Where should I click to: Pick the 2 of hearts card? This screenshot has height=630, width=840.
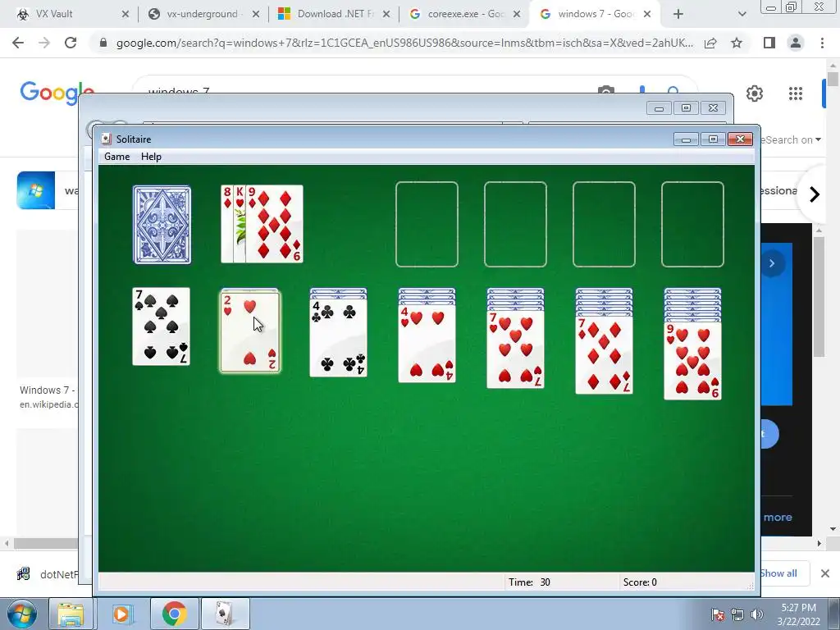[250, 331]
